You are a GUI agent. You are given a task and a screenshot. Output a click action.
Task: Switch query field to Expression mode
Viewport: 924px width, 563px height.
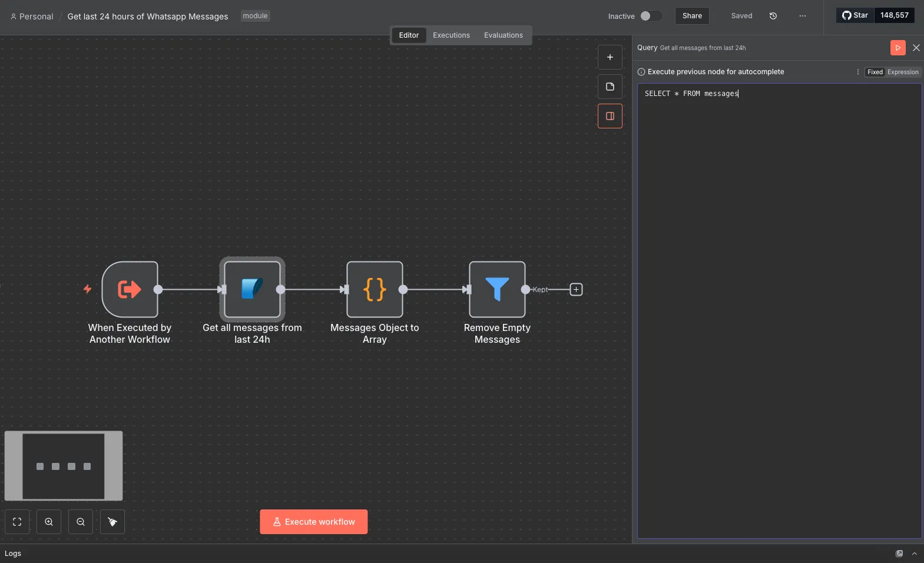pyautogui.click(x=903, y=72)
